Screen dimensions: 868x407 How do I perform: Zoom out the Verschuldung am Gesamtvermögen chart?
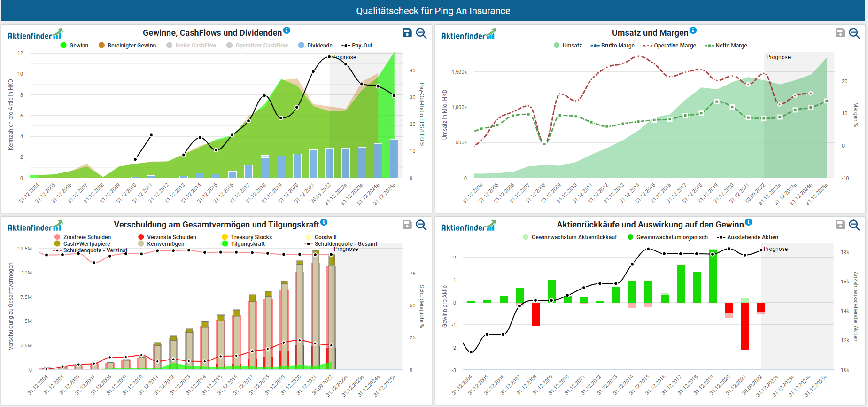point(421,225)
